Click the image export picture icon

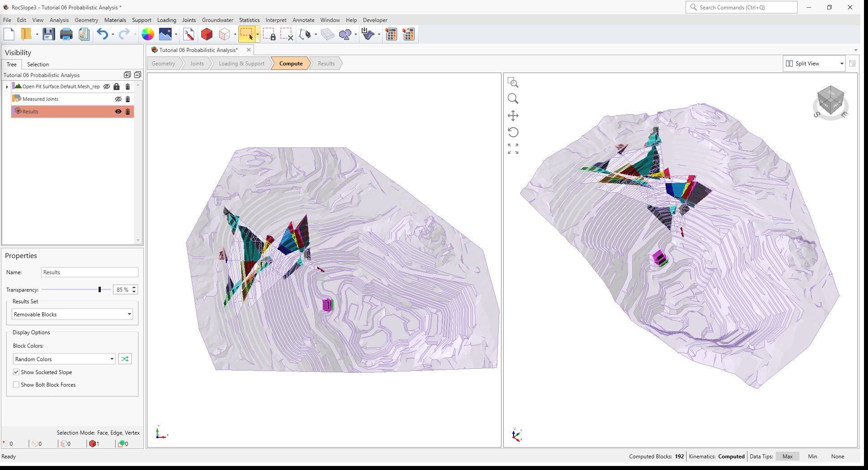point(165,34)
